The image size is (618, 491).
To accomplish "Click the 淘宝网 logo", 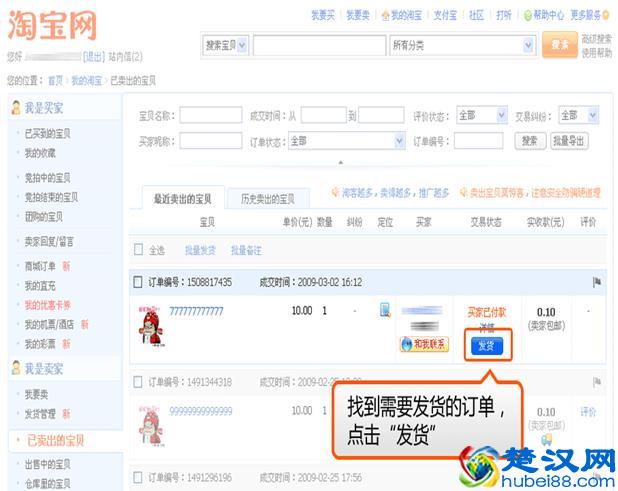I will [52, 25].
